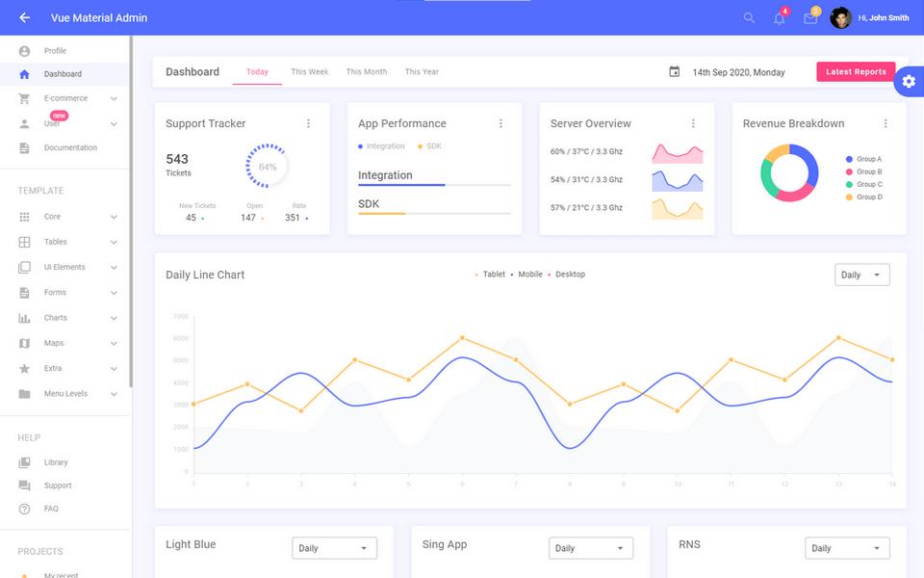The height and width of the screenshot is (578, 924).
Task: Click the floating settings gear
Action: point(910,82)
